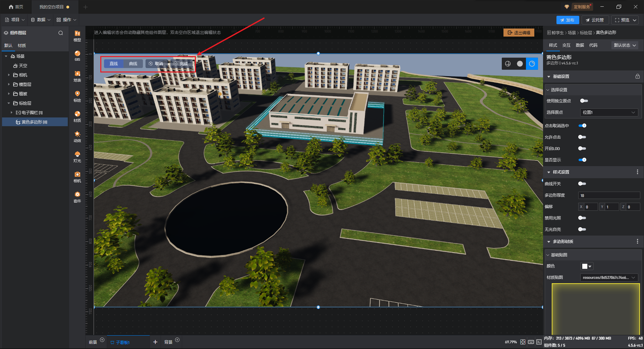Open the 动效 (Effects) component icon
Viewport: 644px width, 349px height.
click(x=77, y=136)
